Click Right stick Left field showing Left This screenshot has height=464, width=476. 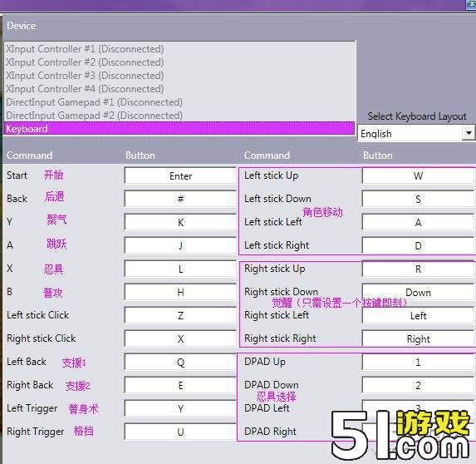pos(418,316)
